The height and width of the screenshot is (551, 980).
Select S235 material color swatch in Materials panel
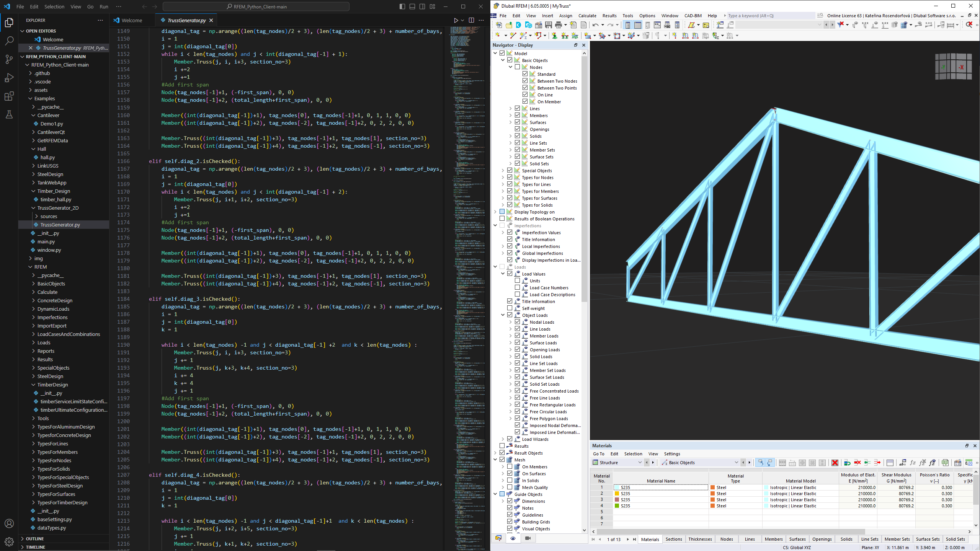point(617,487)
